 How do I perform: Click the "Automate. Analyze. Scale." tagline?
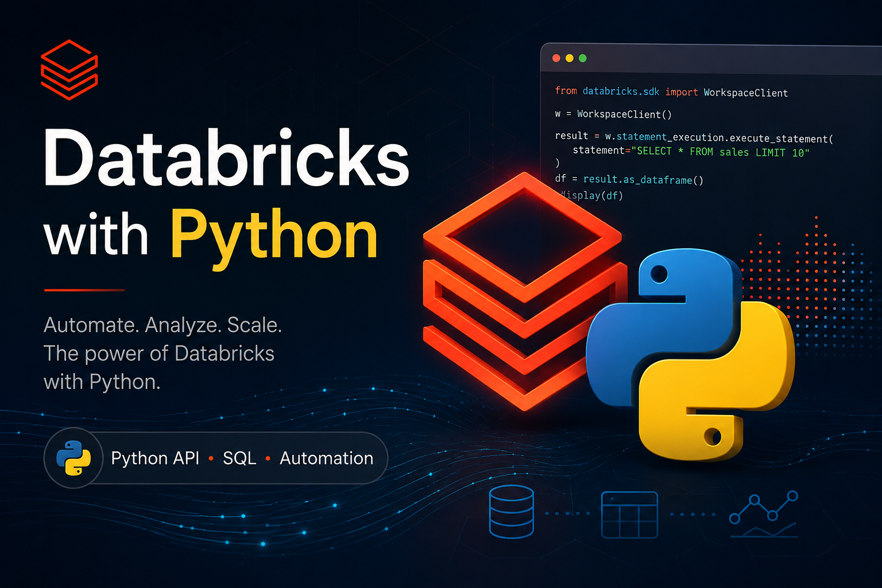pos(163,325)
